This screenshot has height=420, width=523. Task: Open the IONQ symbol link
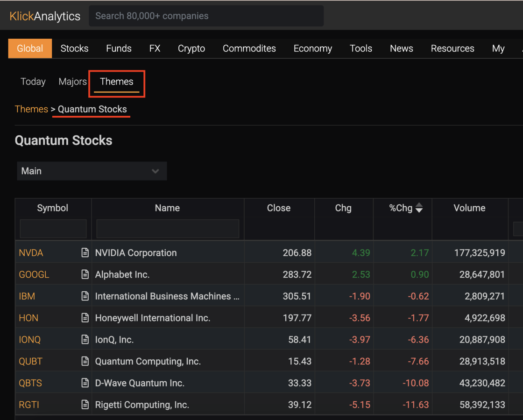tap(30, 339)
